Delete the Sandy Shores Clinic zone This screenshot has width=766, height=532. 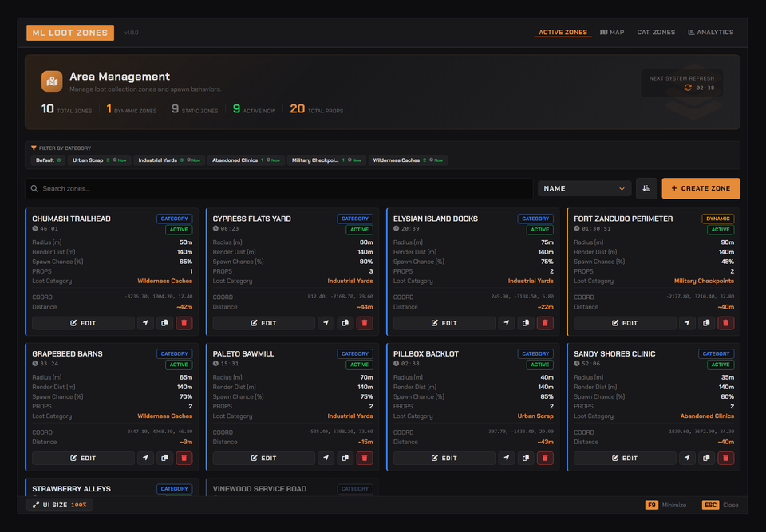(x=726, y=458)
